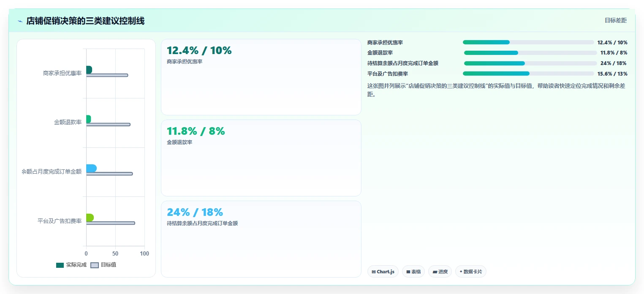This screenshot has height=294, width=644.
Task: Click the value 24% / 18% beside progress bar
Action: pyautogui.click(x=614, y=63)
